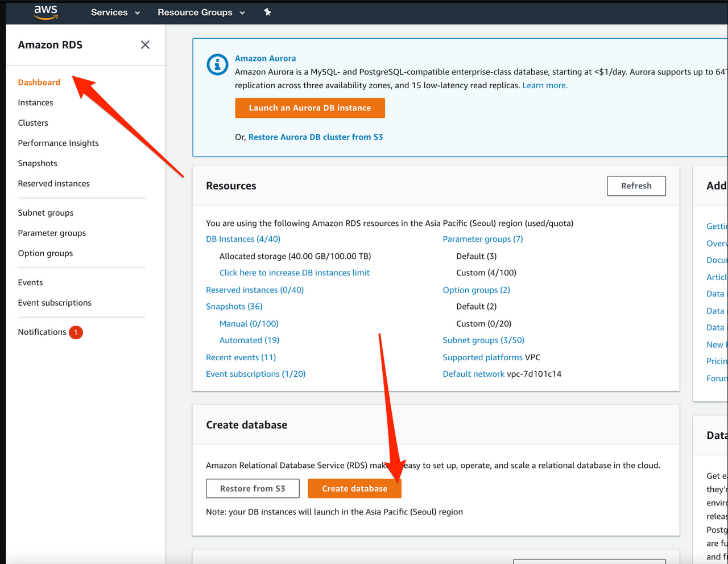Click the Amazon Aurora heading link
728x564 pixels.
tap(266, 58)
